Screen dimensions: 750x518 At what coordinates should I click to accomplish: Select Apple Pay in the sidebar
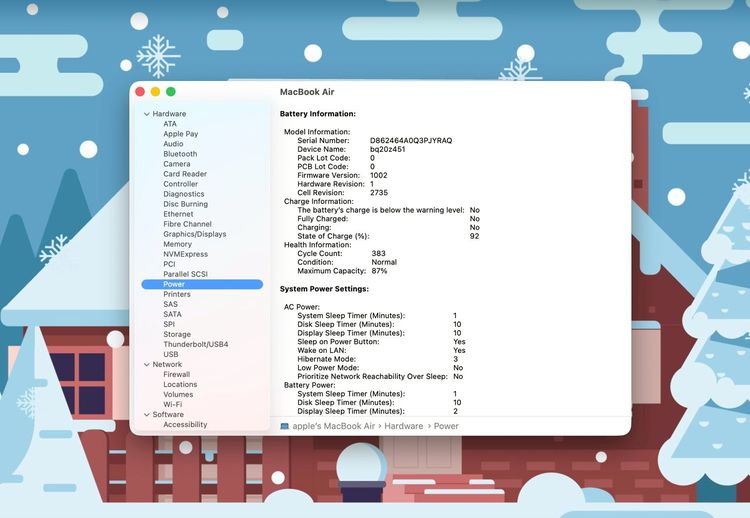coord(180,134)
